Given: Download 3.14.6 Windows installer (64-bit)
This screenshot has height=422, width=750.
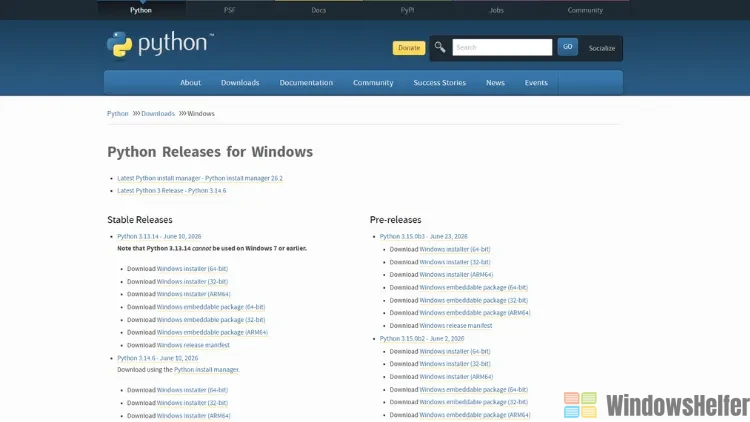Looking at the screenshot, I should [192, 390].
